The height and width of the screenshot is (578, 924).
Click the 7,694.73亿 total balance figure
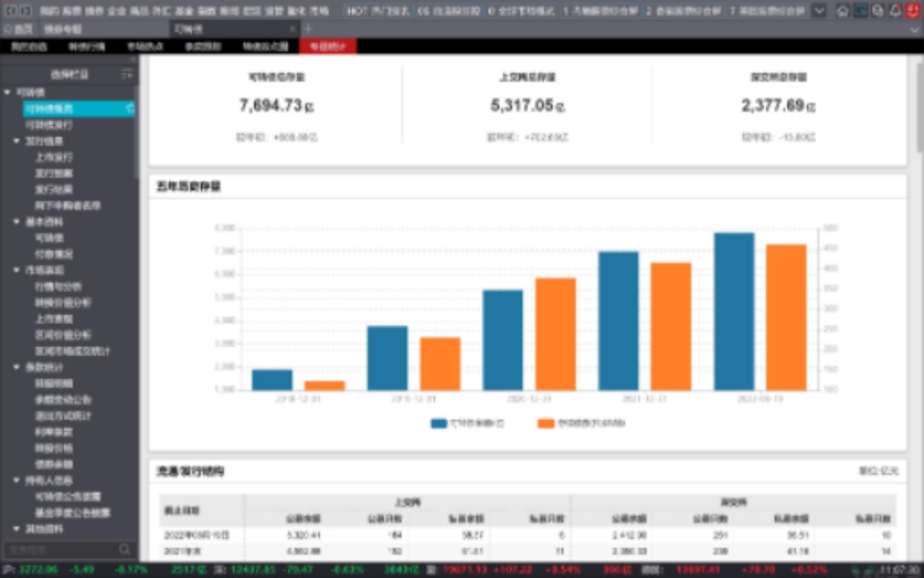tap(276, 105)
